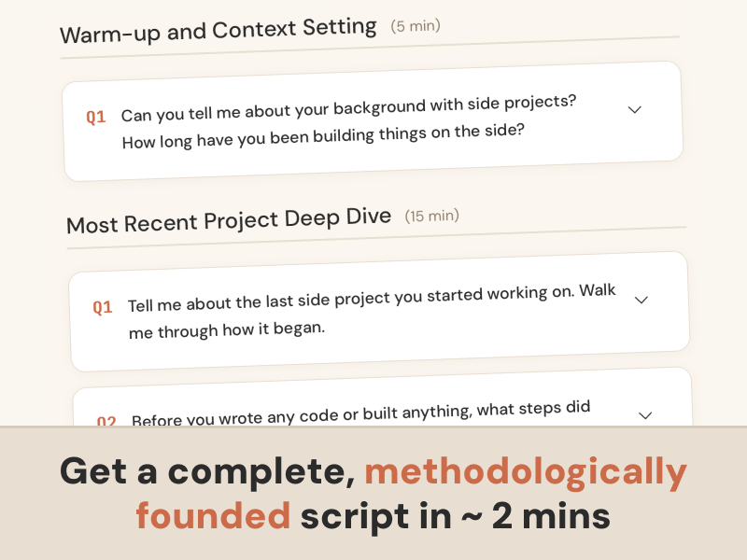Expand the background with side projects question
The image size is (747, 560).
pyautogui.click(x=635, y=110)
